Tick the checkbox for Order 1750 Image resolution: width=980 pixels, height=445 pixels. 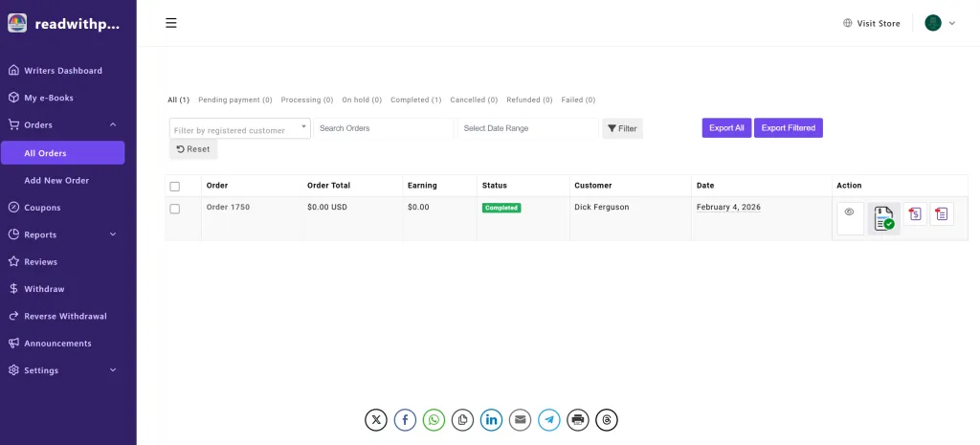(x=174, y=209)
